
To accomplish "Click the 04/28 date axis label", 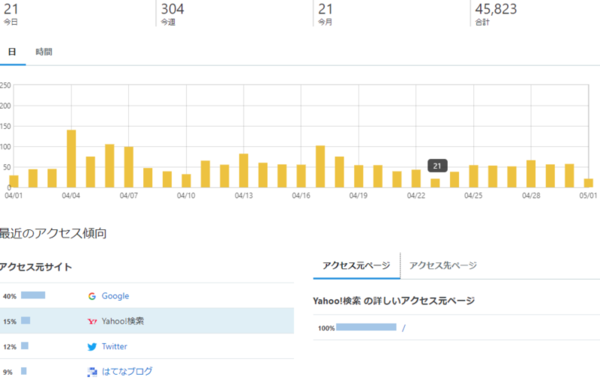I will pyautogui.click(x=531, y=196).
